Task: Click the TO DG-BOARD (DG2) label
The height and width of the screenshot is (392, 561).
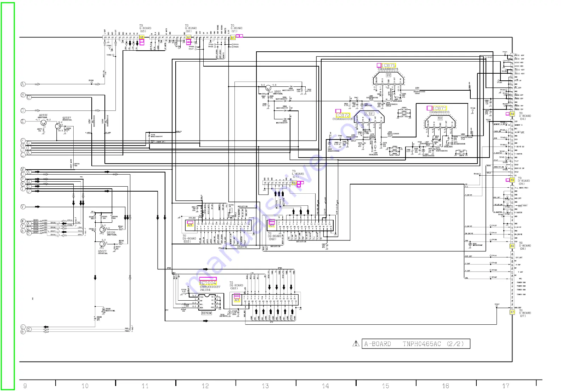Action: 275,236
